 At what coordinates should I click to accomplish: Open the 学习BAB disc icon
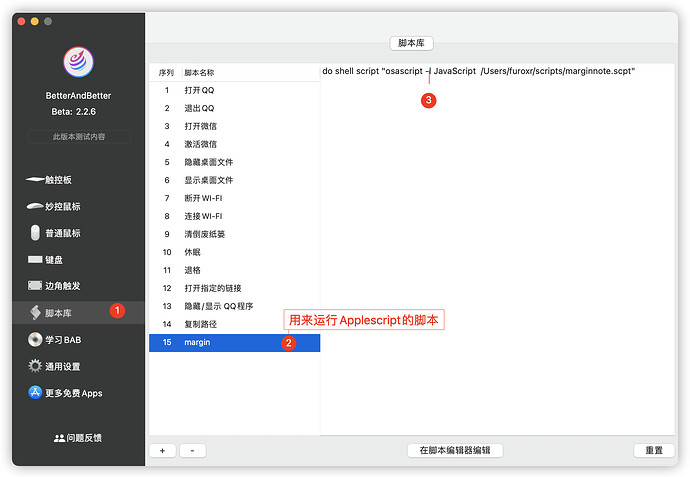tap(35, 339)
